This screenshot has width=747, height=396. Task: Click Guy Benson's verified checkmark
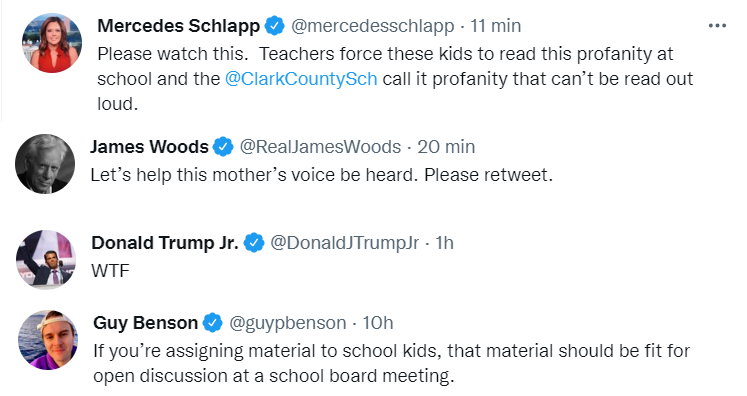pyautogui.click(x=212, y=323)
